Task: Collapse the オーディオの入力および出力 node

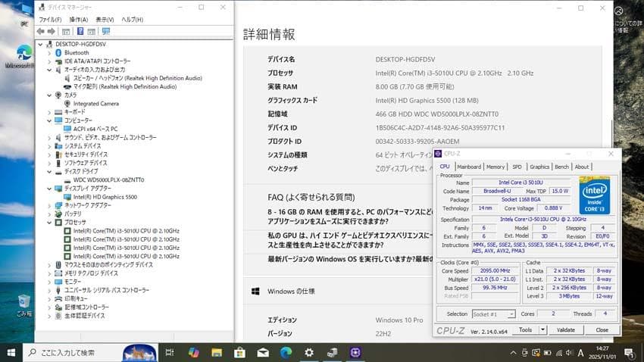Action: [49, 70]
